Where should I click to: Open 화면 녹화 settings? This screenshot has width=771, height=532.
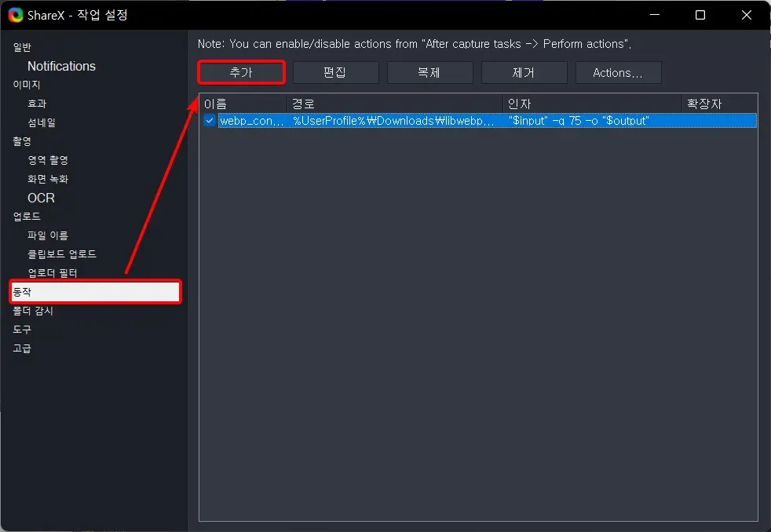pyautogui.click(x=48, y=179)
